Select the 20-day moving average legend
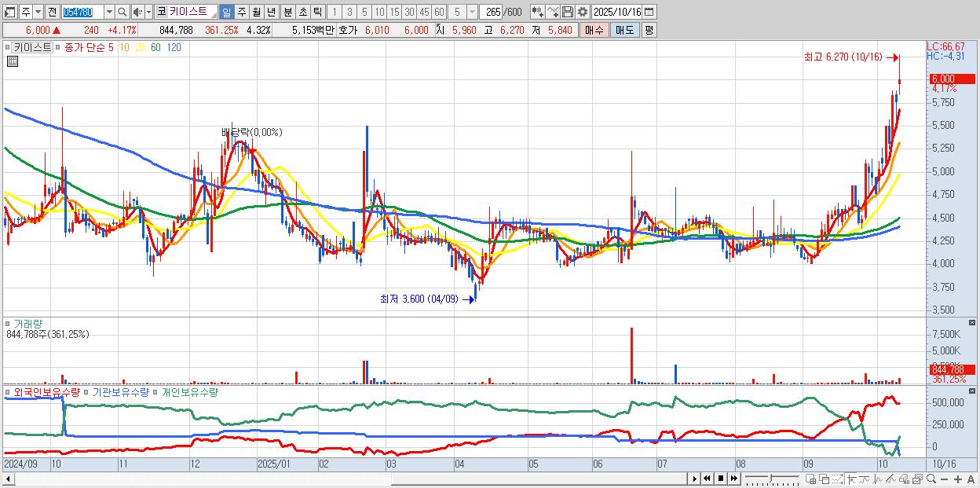The height and width of the screenshot is (488, 980). (x=140, y=47)
